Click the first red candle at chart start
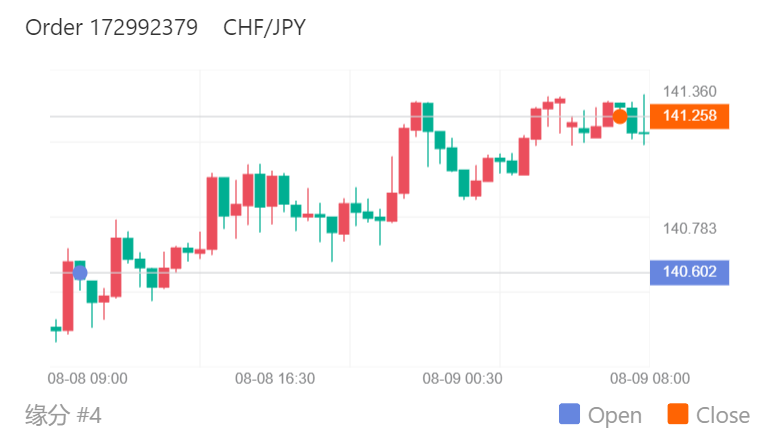The height and width of the screenshot is (440, 775). click(x=68, y=295)
